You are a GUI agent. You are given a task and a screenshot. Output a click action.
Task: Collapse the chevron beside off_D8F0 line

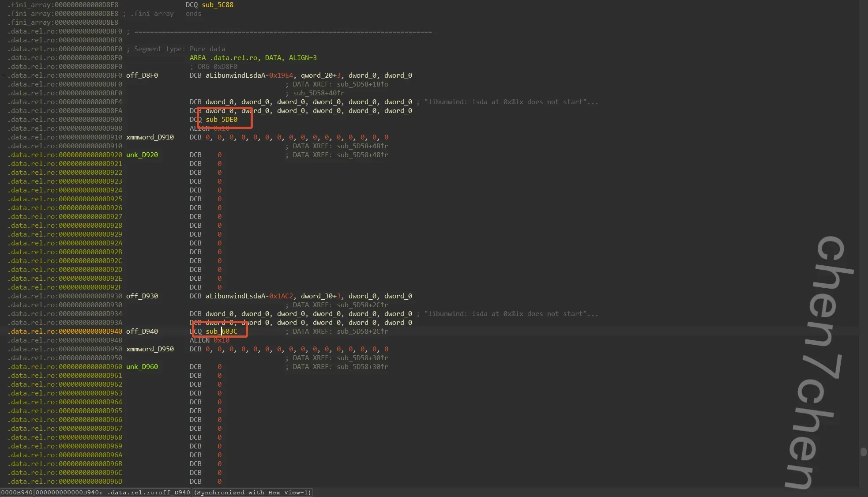click(4, 75)
